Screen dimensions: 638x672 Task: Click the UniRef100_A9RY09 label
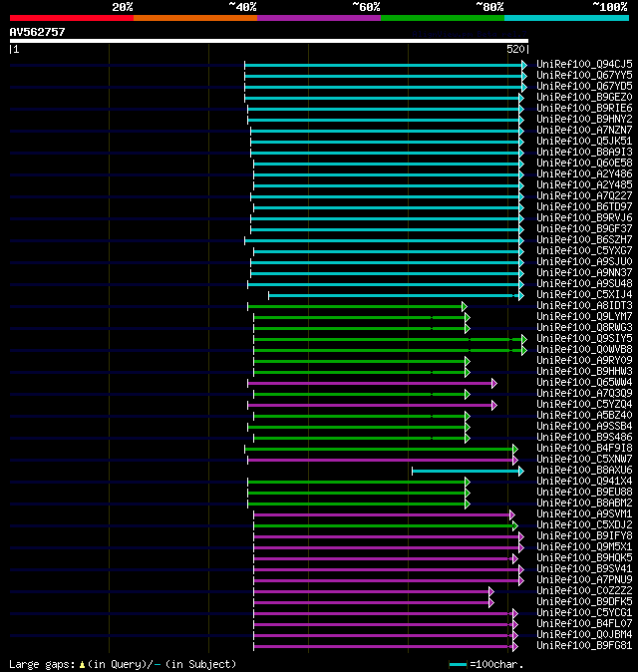584,361
